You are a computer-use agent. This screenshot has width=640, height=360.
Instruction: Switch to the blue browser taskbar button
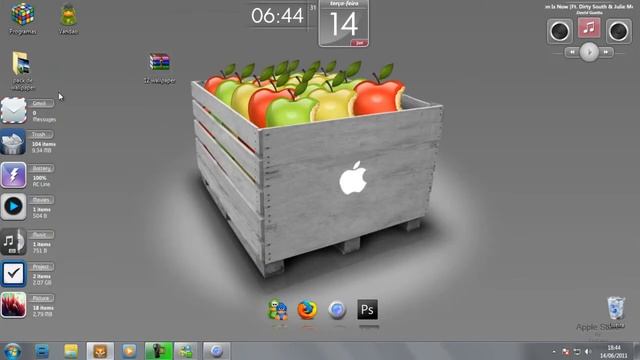(x=217, y=351)
